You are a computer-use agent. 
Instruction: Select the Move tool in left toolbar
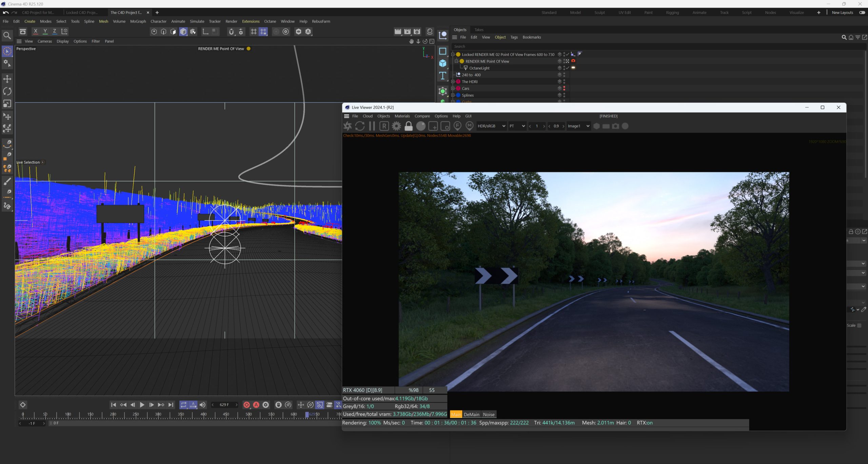coord(7,79)
